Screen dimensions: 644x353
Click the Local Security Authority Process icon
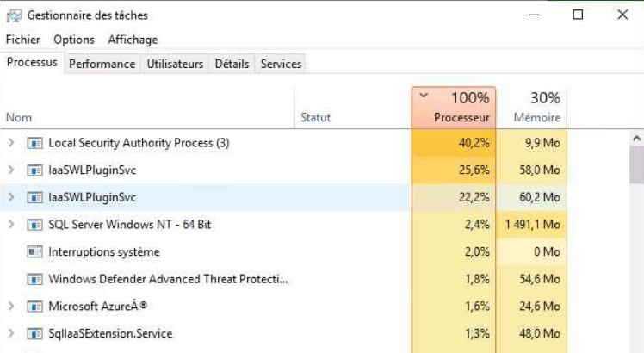(34, 143)
